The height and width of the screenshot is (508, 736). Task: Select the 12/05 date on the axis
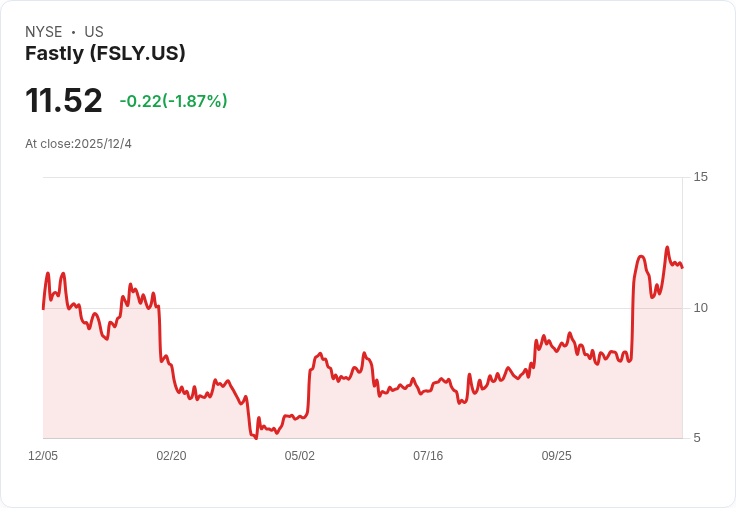43,456
